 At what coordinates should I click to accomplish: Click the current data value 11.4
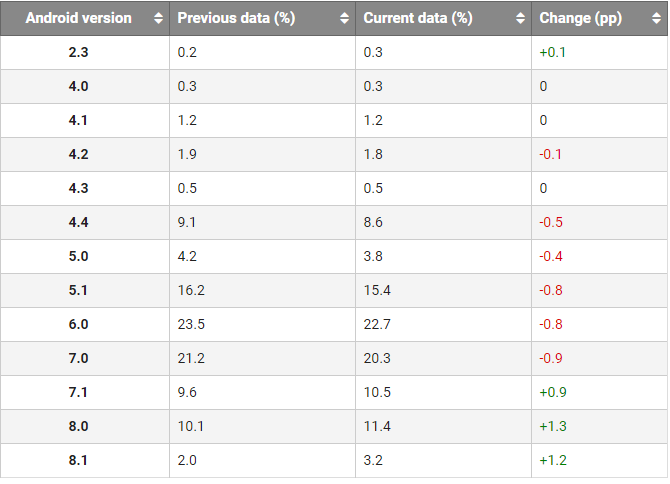click(376, 426)
